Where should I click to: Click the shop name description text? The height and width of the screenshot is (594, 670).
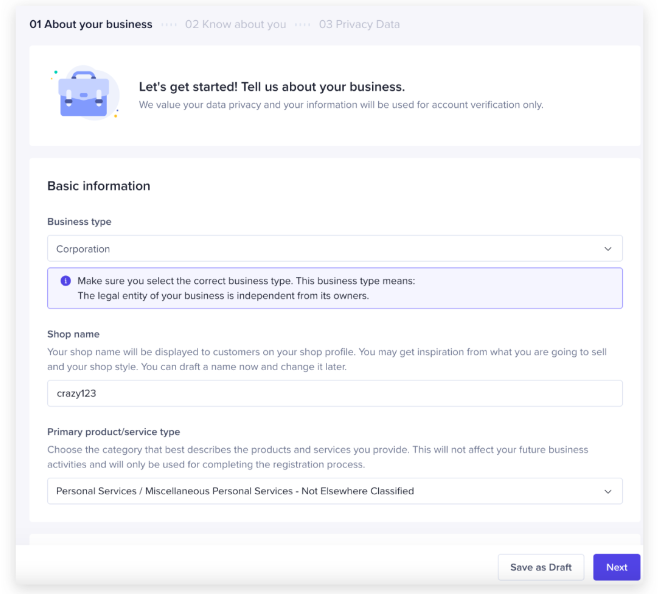(x=333, y=359)
